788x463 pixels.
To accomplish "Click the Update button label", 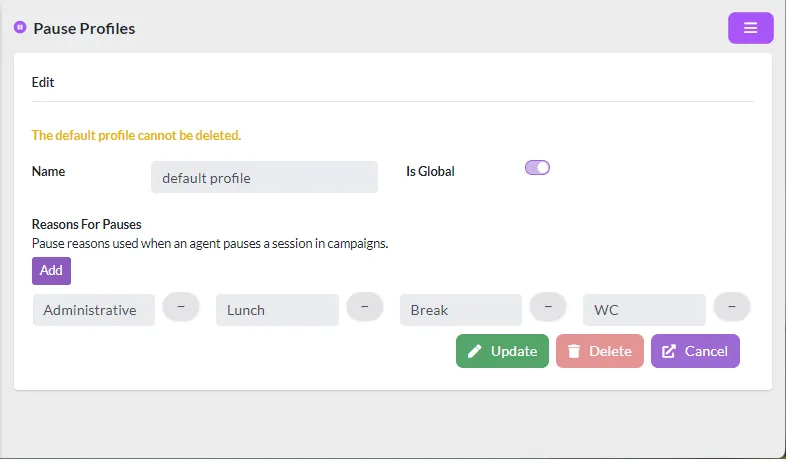I will (514, 351).
